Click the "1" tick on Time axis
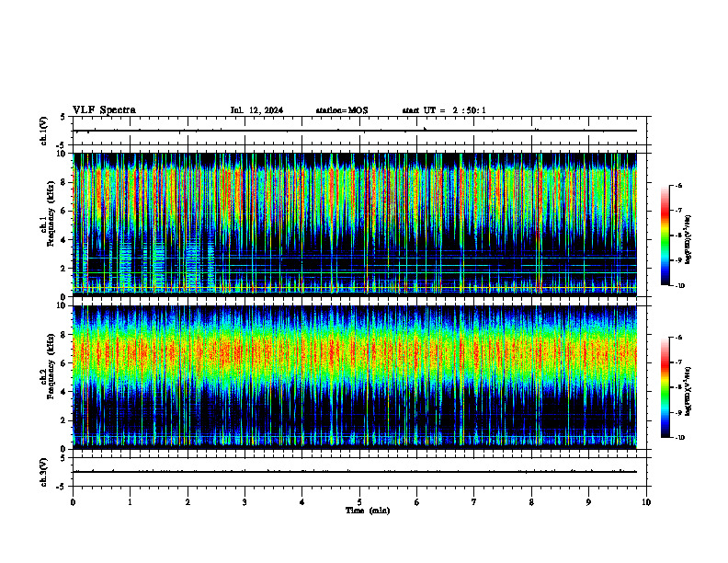 [x=130, y=502]
